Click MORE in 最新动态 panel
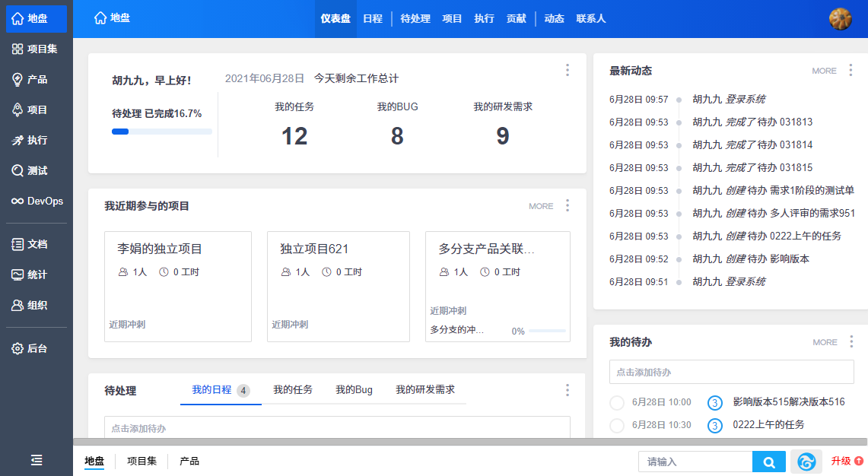This screenshot has width=868, height=476. point(825,71)
